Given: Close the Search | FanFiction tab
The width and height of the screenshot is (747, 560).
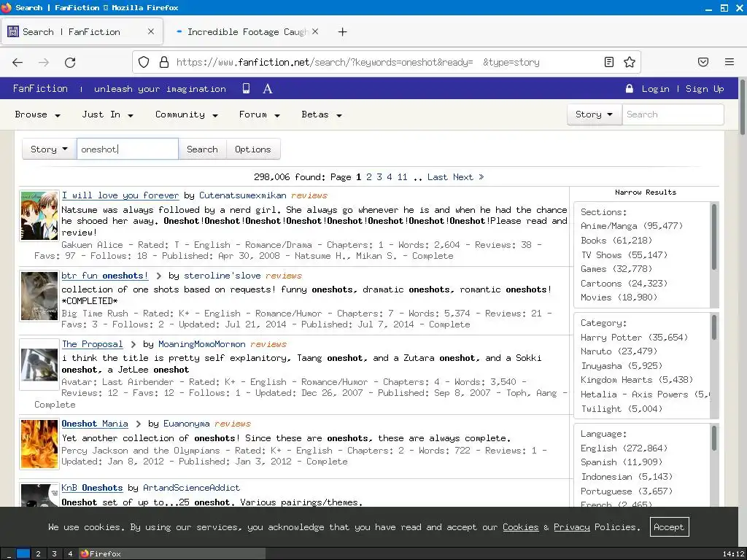Looking at the screenshot, I should (151, 31).
